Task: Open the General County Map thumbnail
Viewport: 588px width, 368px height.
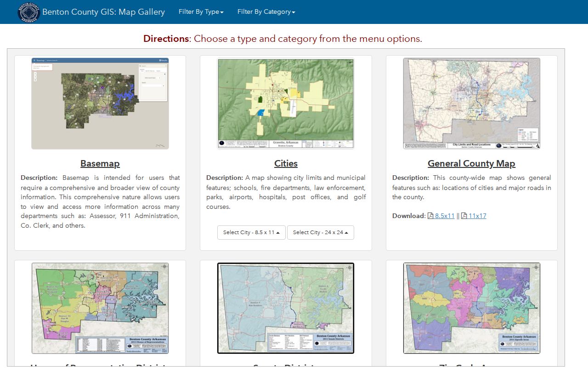Action: 472,103
